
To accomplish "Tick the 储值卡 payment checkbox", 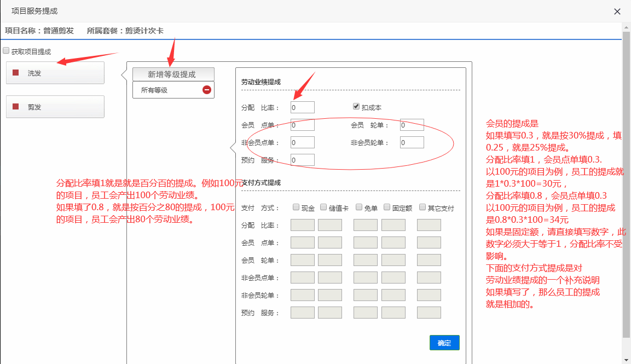I will [323, 207].
